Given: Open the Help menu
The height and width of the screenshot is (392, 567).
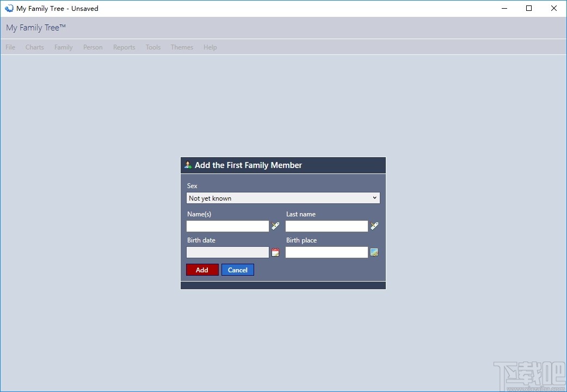Looking at the screenshot, I should [x=210, y=47].
